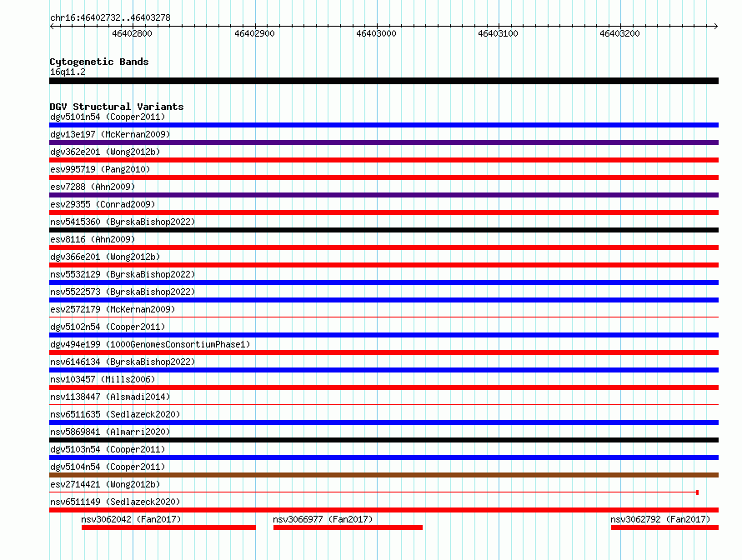Click the red bar under nsv3062042 (Fan2017)
The width and height of the screenshot is (742, 560).
(x=168, y=527)
